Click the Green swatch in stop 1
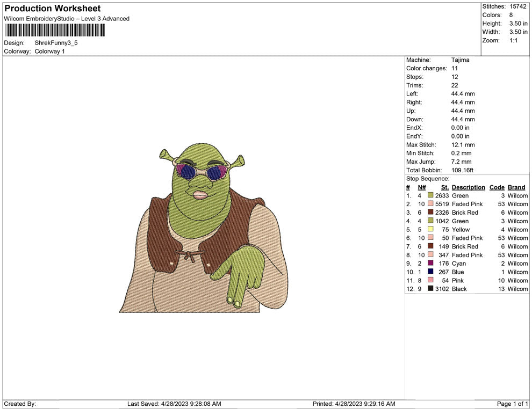Image resolution: width=532 pixels, height=409 pixels. [430, 195]
